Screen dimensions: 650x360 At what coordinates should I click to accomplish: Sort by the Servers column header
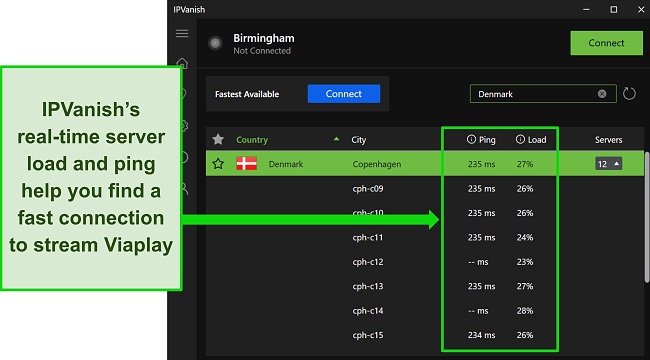(x=609, y=140)
